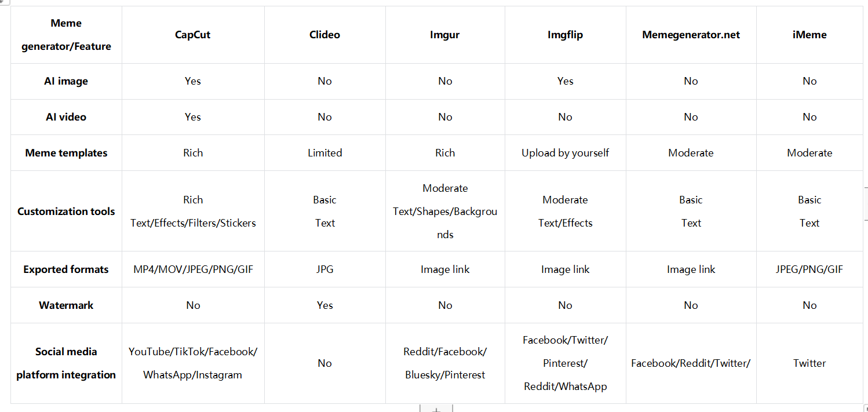Select the Social media platform integration label
This screenshot has height=412, width=868.
click(66, 363)
